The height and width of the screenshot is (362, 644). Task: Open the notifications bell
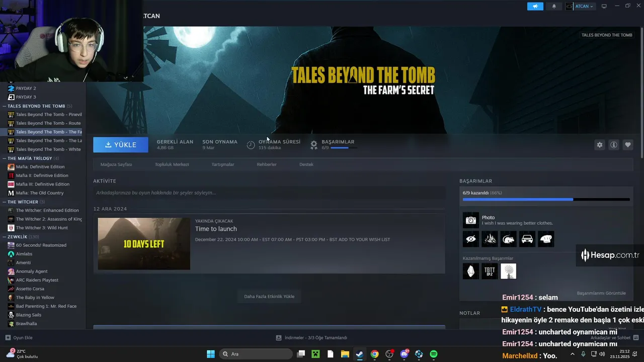pyautogui.click(x=554, y=6)
